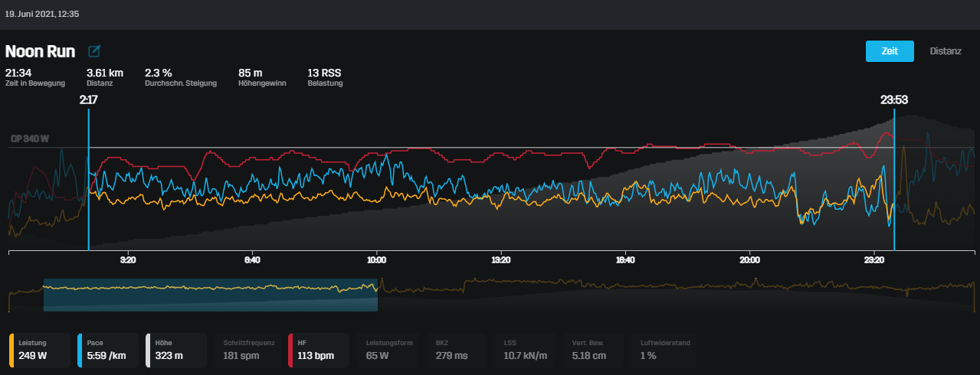This screenshot has width=980, height=375.
Task: Toggle the Leistung power metric off
Action: (40, 349)
